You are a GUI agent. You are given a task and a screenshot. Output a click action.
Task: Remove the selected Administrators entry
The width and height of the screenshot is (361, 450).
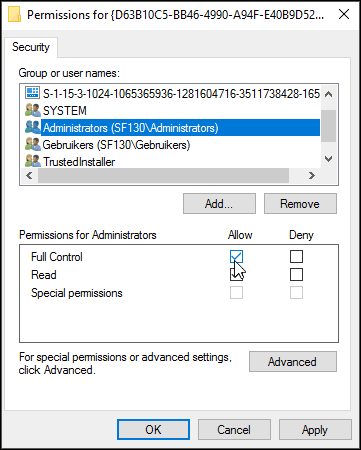300,203
